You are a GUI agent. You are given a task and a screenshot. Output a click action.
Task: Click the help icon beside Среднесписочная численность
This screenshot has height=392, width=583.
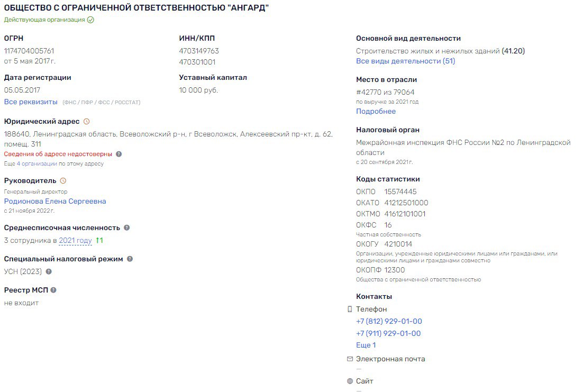pyautogui.click(x=125, y=227)
